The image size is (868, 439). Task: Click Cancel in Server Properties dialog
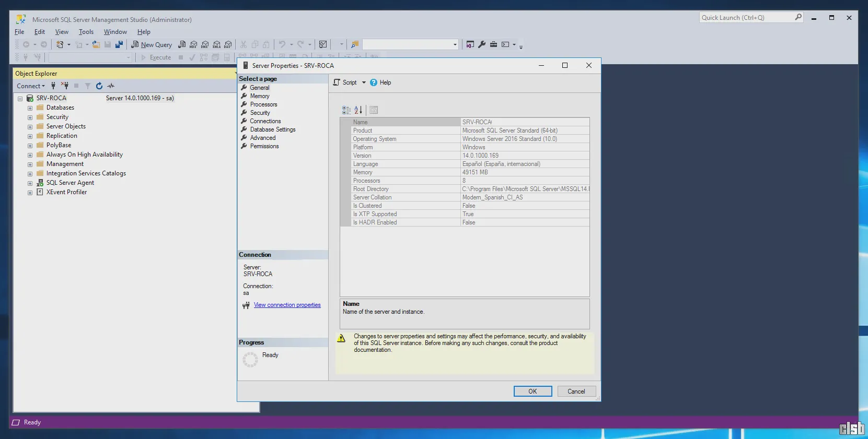[x=576, y=391]
